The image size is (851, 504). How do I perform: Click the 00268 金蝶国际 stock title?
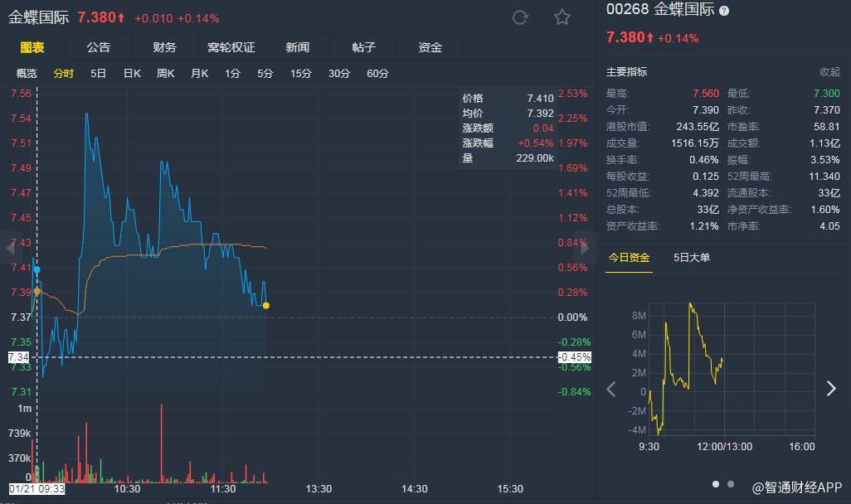click(660, 11)
